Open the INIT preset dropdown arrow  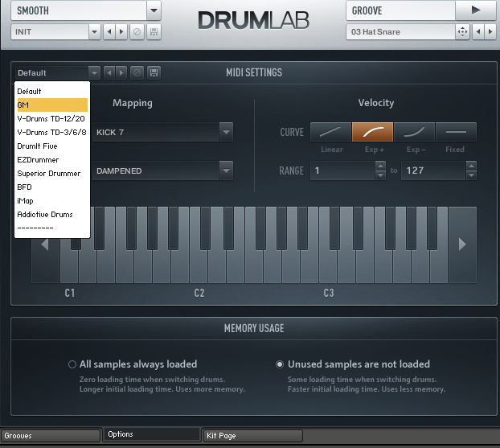click(x=94, y=32)
